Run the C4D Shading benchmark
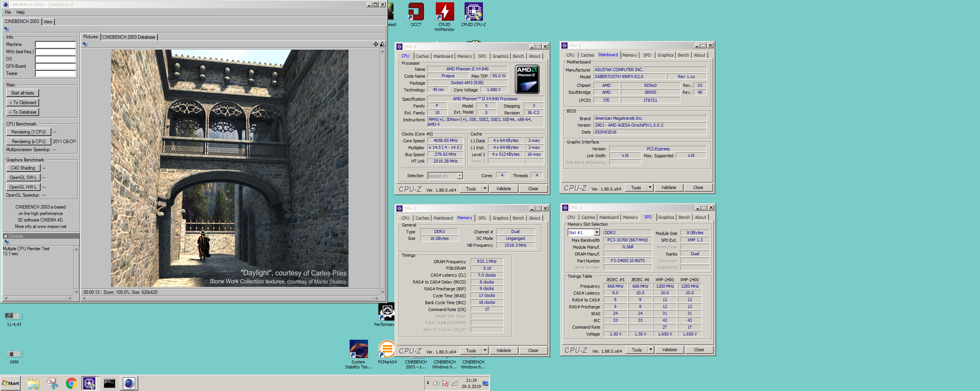Viewport: 980px width, 391px height. [23, 168]
